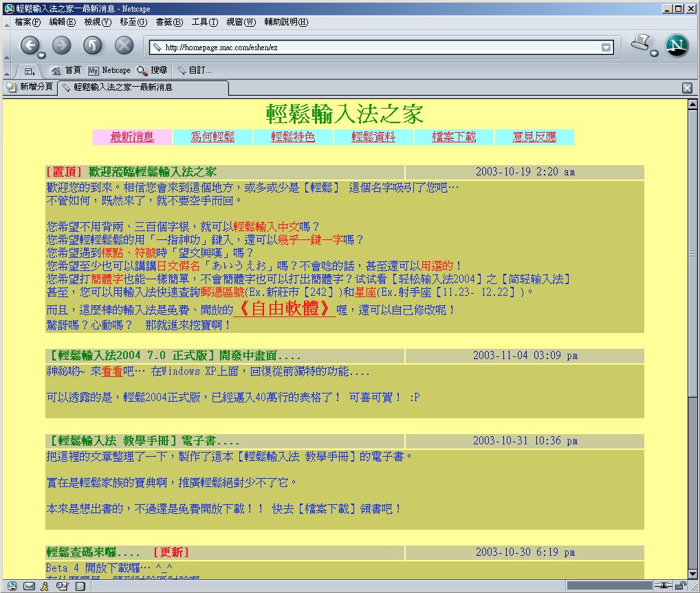Open the 工具 tools menu
The height and width of the screenshot is (593, 700).
pos(204,22)
